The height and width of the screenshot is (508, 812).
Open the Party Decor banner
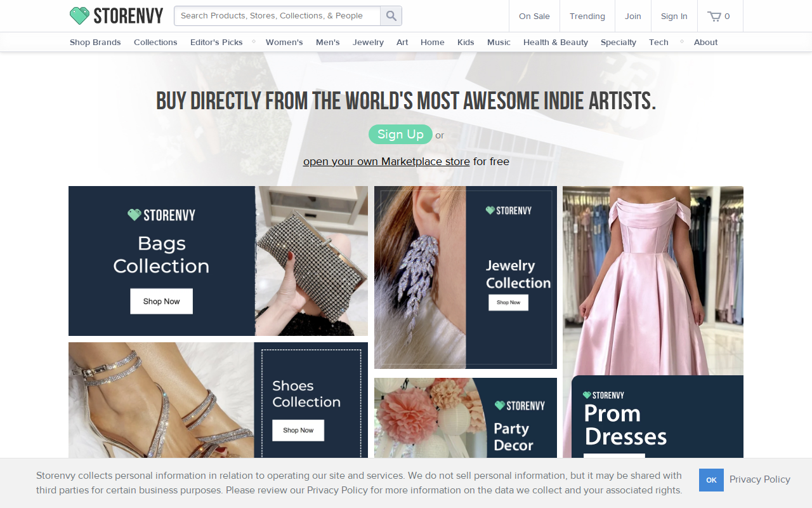pyautogui.click(x=466, y=418)
